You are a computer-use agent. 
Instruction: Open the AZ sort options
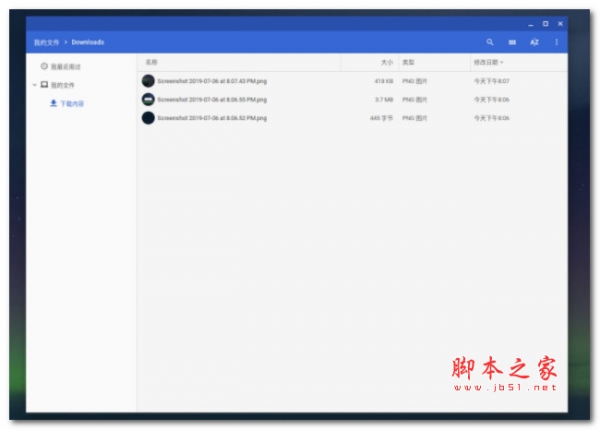pyautogui.click(x=534, y=42)
